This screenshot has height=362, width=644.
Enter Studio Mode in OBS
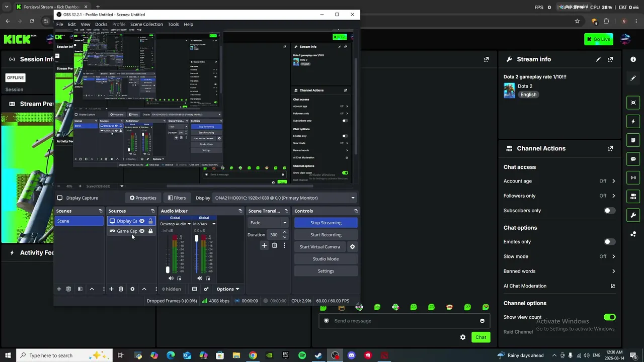coord(326,259)
